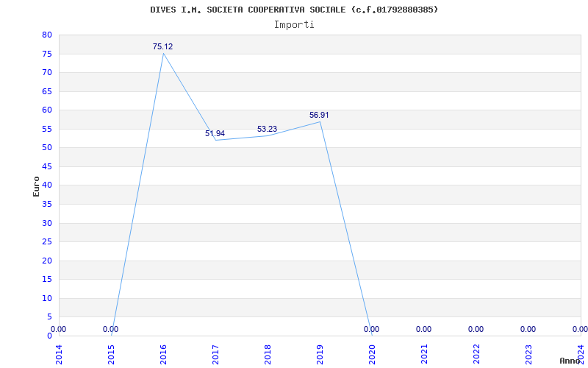Select the 75.12 data label
The width and height of the screenshot is (588, 368).
(162, 46)
